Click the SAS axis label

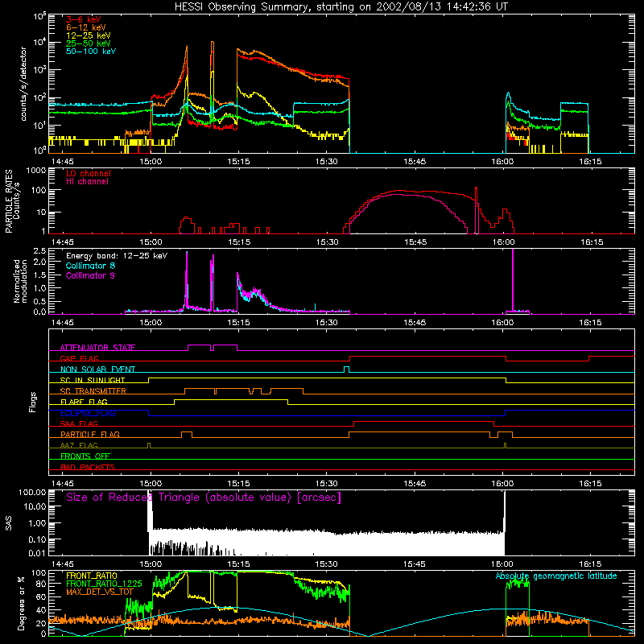[x=9, y=523]
